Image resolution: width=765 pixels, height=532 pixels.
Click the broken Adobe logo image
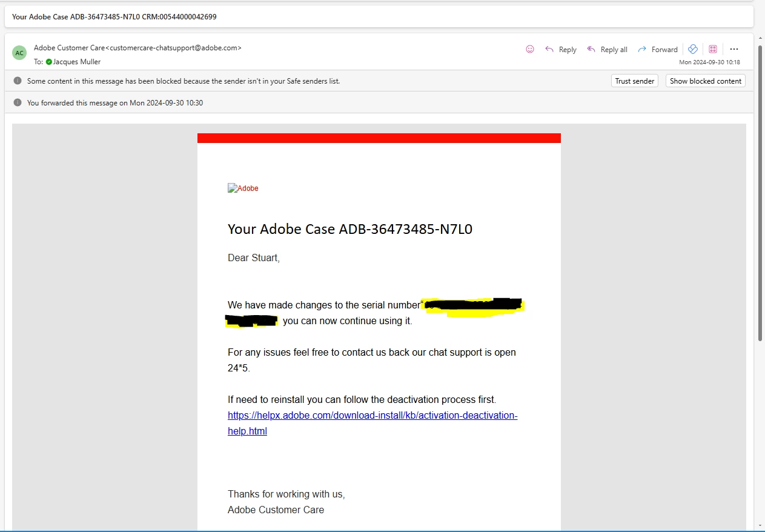pyautogui.click(x=243, y=188)
